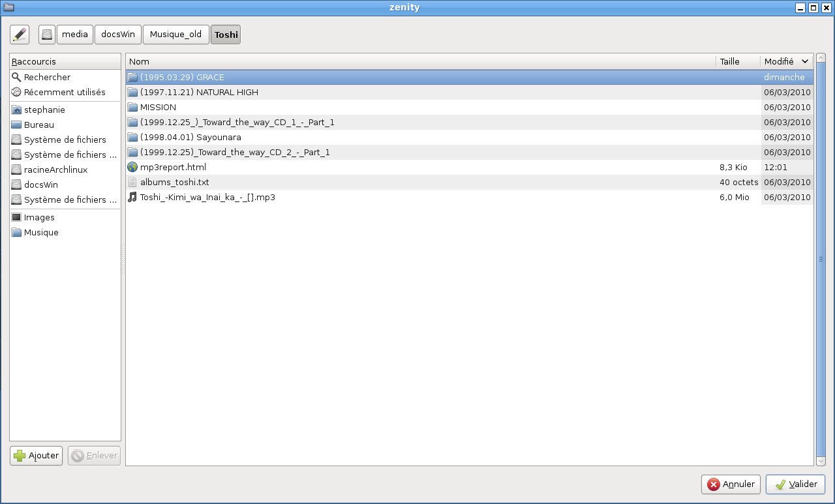Select (1997.11.21) NATURAL HIGH row

(470, 92)
